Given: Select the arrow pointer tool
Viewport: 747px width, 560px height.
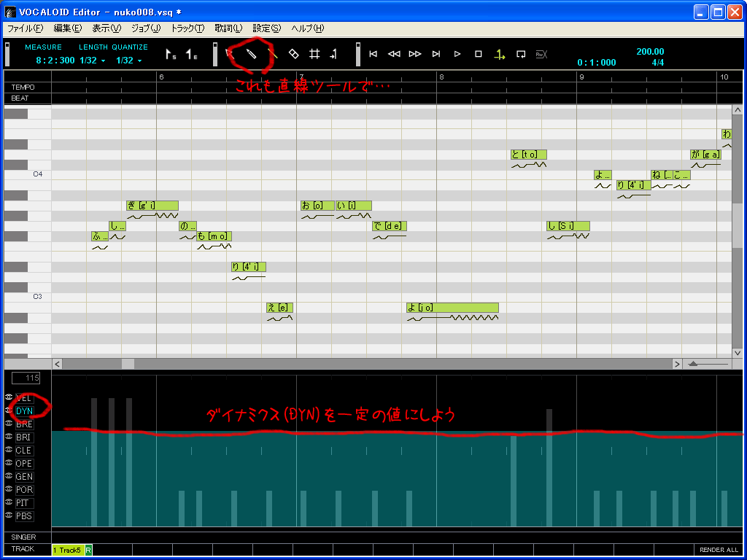Looking at the screenshot, I should coord(230,54).
